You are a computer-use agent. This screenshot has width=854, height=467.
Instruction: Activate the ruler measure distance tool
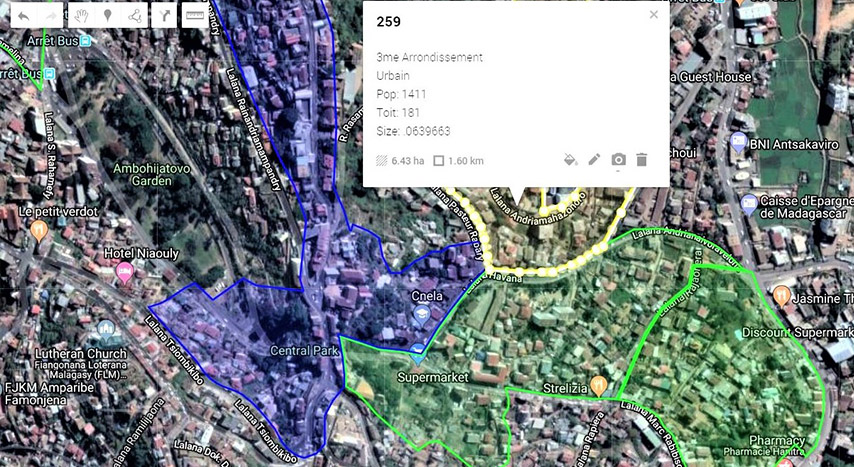click(x=193, y=16)
